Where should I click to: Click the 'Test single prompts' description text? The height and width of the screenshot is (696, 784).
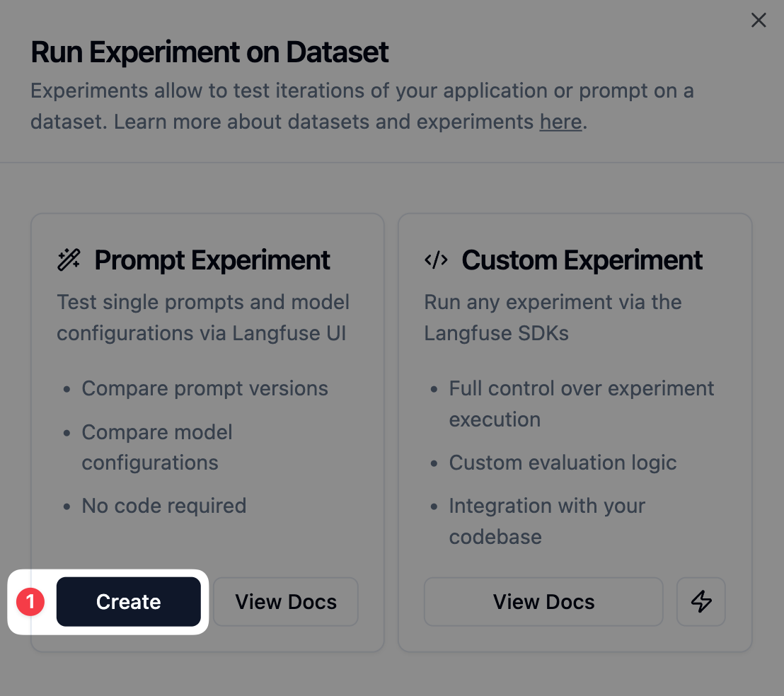click(x=203, y=317)
